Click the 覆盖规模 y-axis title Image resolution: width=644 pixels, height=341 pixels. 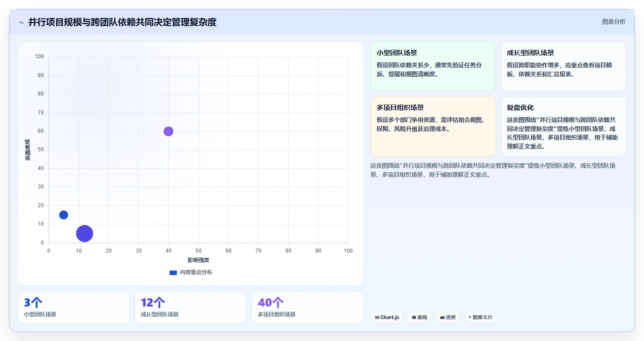[28, 150]
